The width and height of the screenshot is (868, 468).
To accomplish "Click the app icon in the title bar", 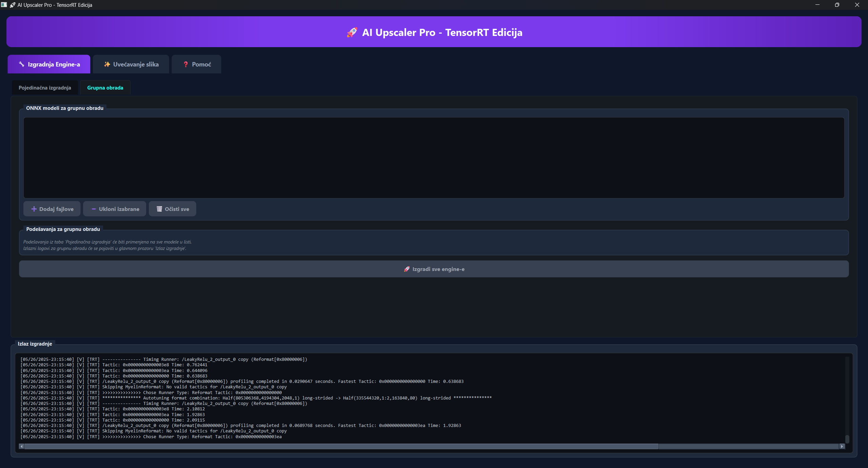I will coord(4,5).
